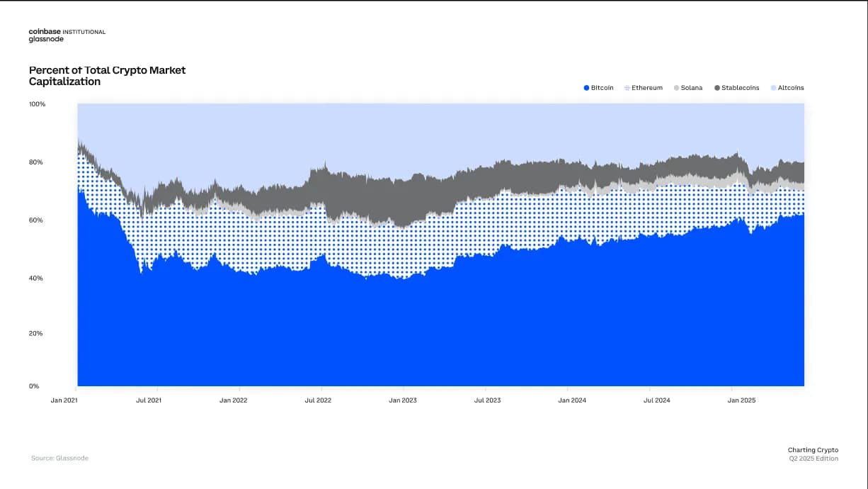The height and width of the screenshot is (489, 868).
Task: Click the 40% y-axis label
Action: (37, 278)
